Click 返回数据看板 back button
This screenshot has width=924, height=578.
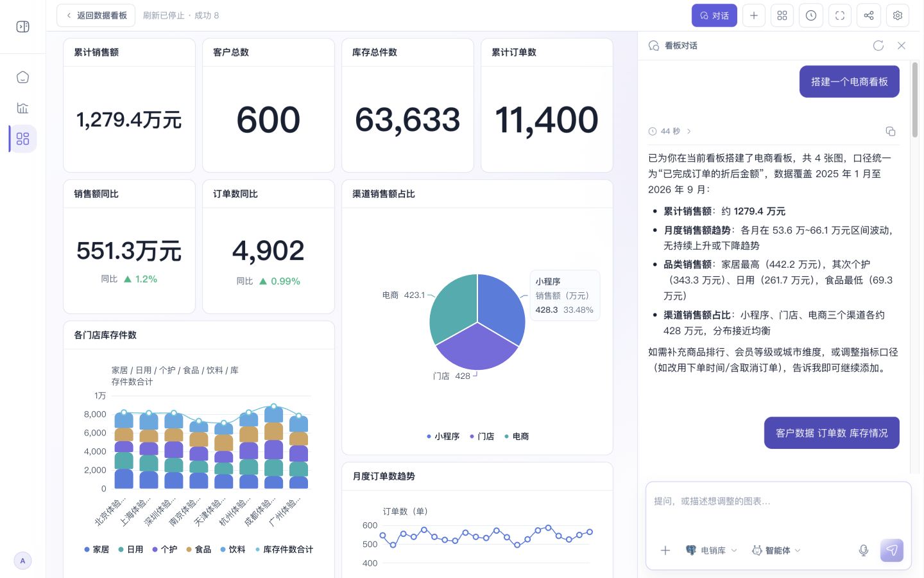click(96, 15)
